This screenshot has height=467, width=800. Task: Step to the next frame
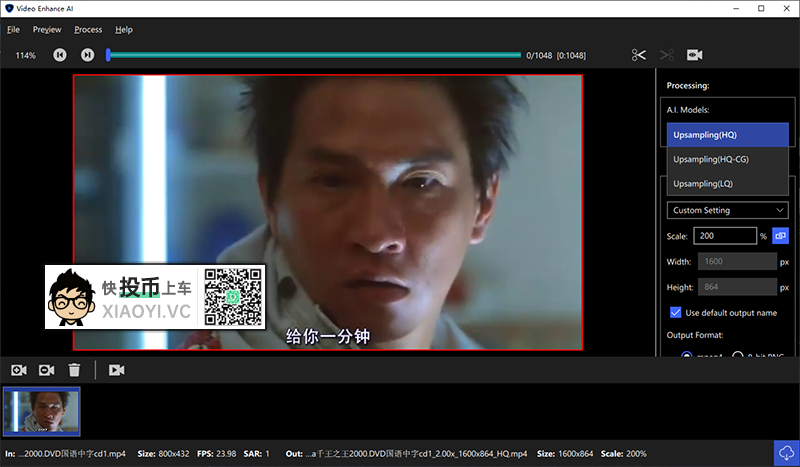[88, 55]
